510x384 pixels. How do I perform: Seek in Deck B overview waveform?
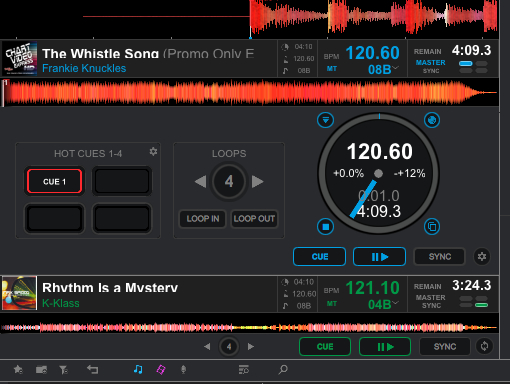tap(249, 327)
